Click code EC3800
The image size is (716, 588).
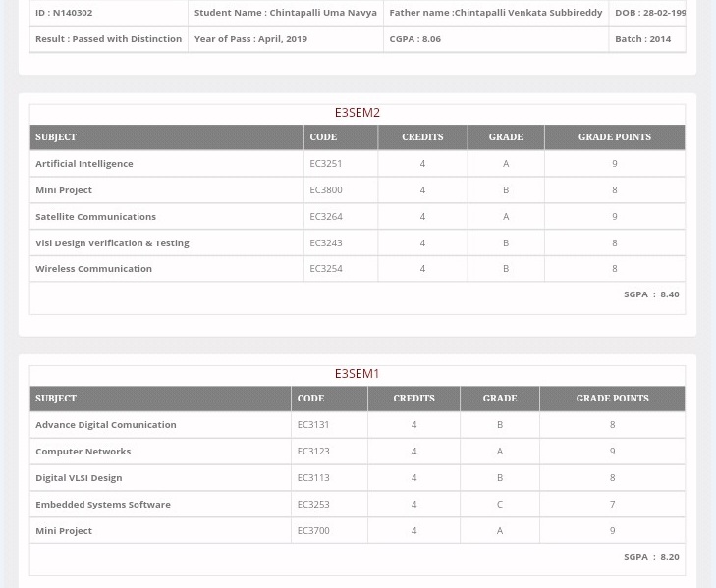pos(325,190)
